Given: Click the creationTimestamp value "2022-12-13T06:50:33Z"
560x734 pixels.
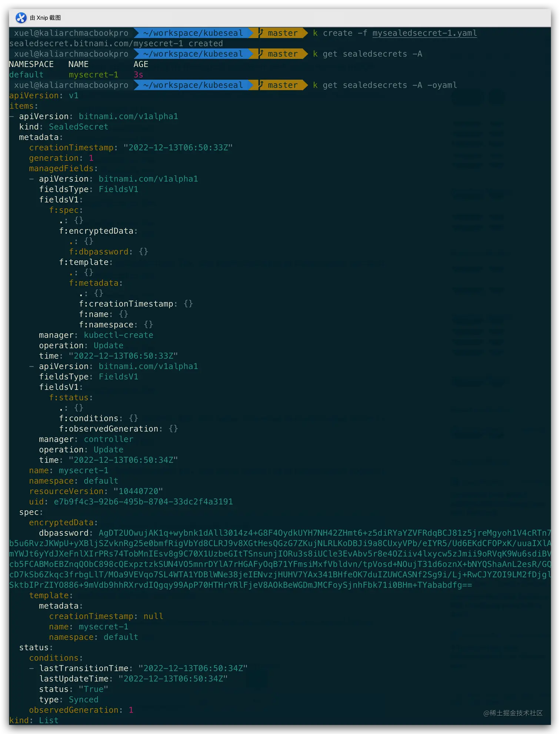Looking at the screenshot, I should [178, 147].
